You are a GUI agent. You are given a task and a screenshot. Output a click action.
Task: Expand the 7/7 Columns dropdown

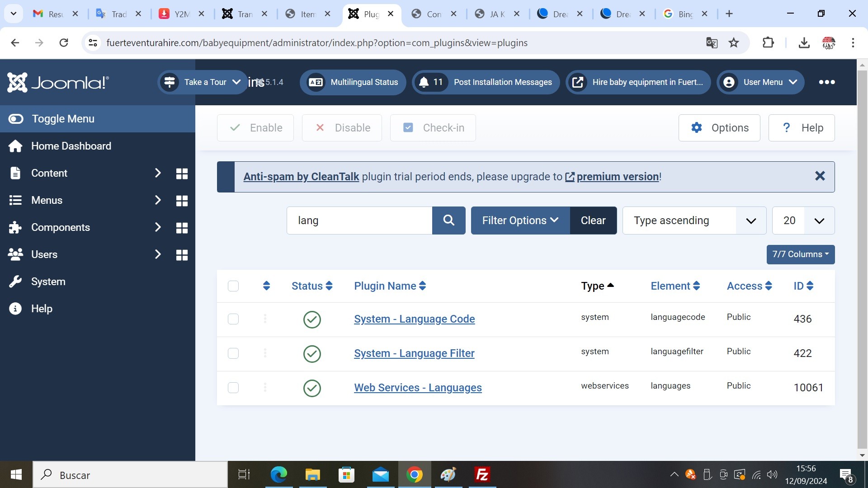(800, 254)
